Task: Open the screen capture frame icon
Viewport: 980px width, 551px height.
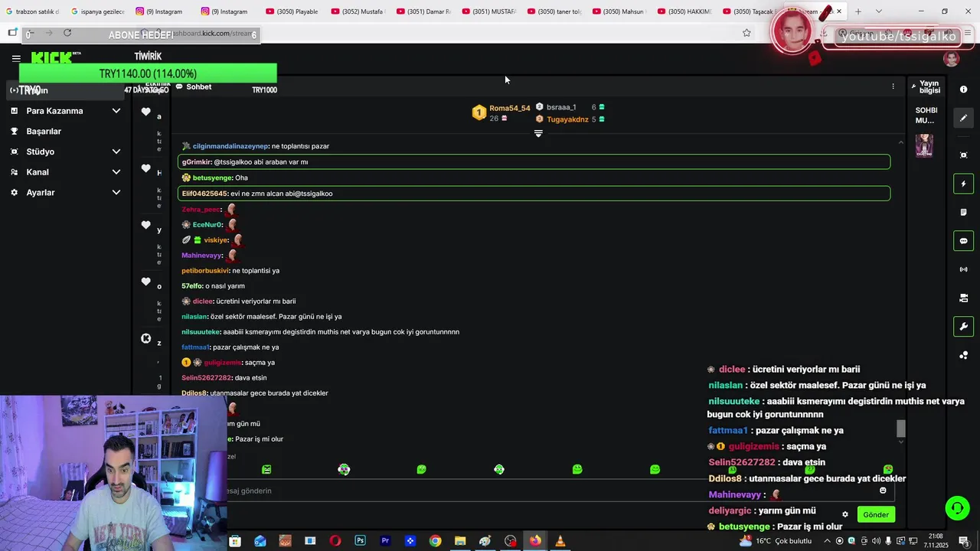Action: [963, 155]
